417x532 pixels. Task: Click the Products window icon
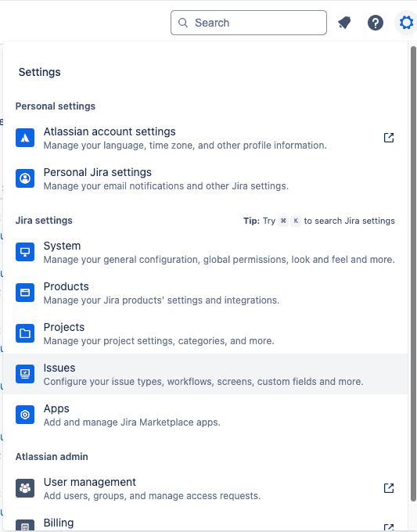25,293
